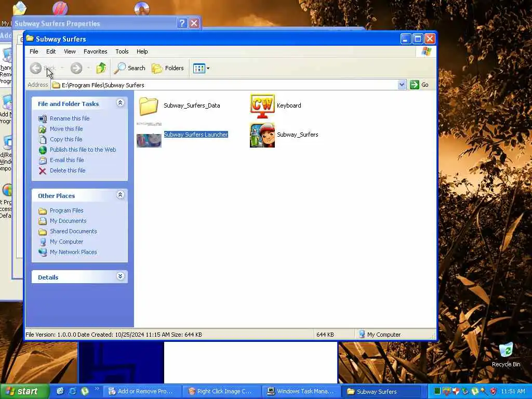This screenshot has height=399, width=532.
Task: Click the address path field
Action: point(224,85)
